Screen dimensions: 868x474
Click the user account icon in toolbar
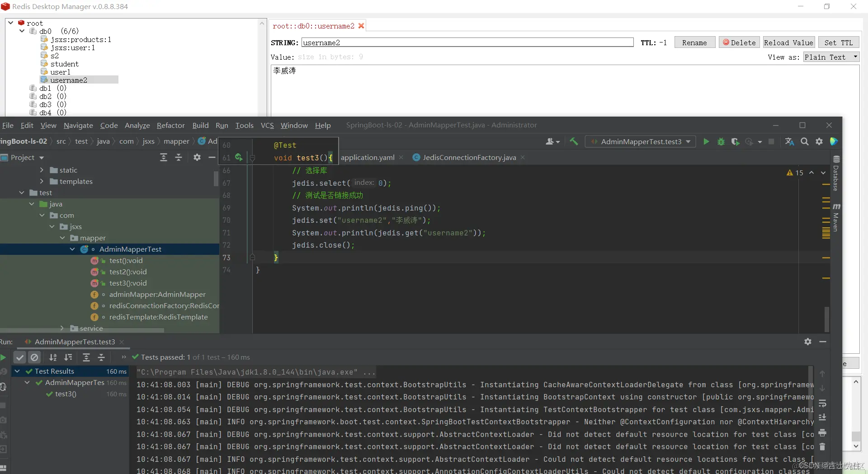pos(552,142)
